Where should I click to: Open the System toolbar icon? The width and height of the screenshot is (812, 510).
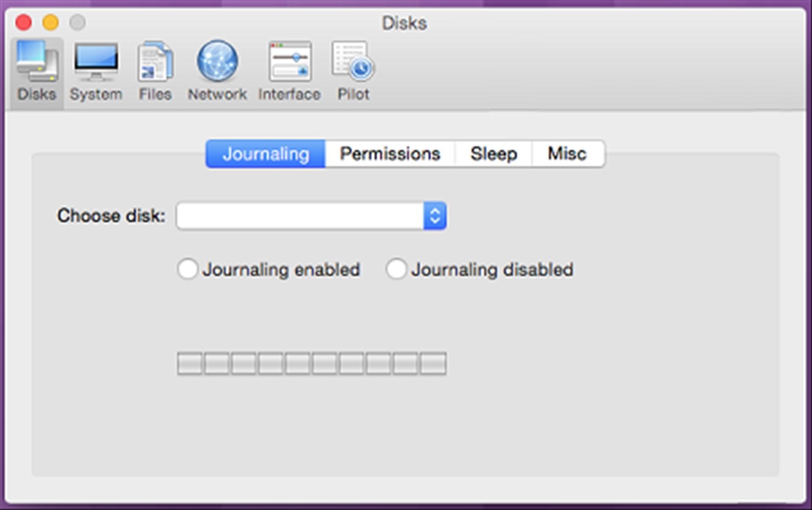click(96, 61)
